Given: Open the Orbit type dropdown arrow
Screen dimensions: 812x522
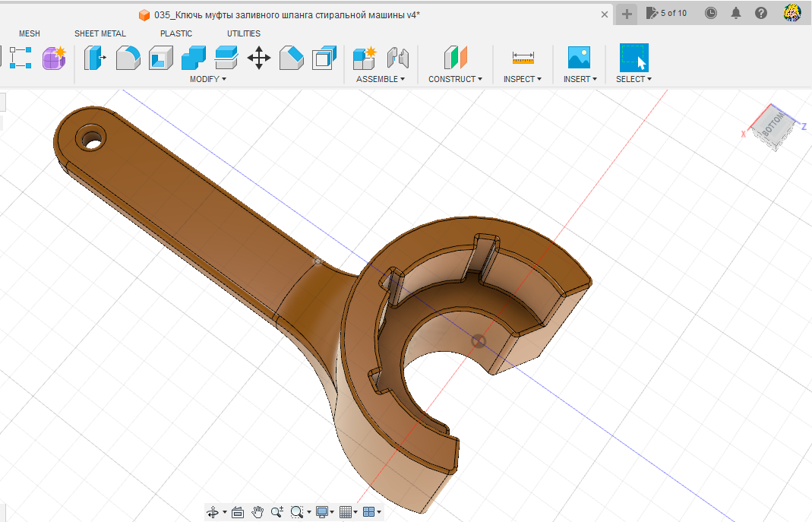Looking at the screenshot, I should [x=225, y=512].
